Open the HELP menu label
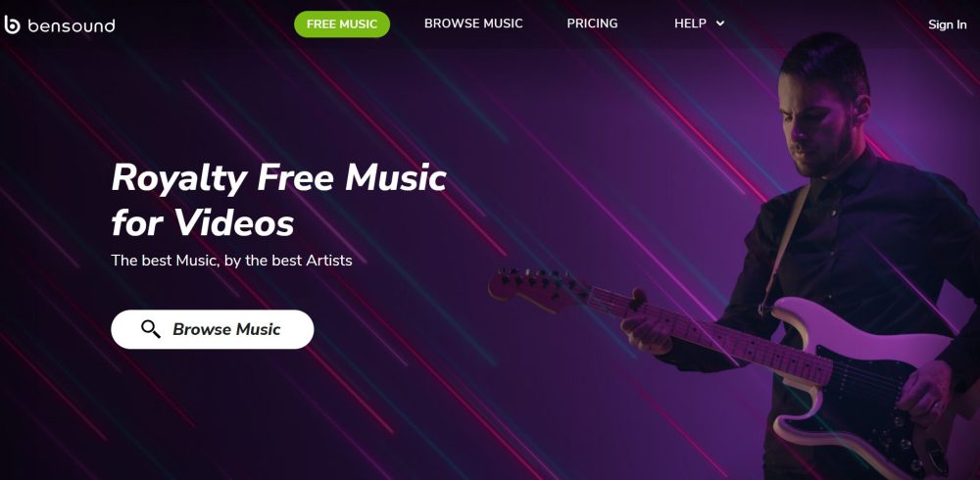Image resolution: width=980 pixels, height=480 pixels. point(690,24)
